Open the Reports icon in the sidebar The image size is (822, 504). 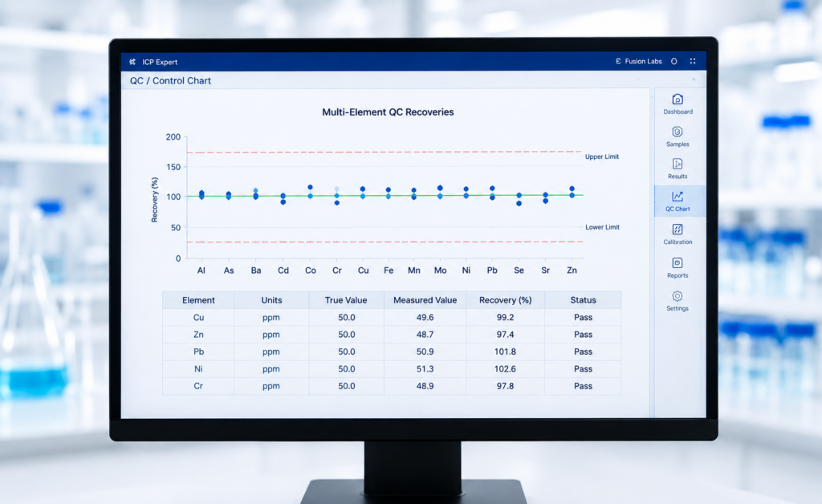[678, 262]
